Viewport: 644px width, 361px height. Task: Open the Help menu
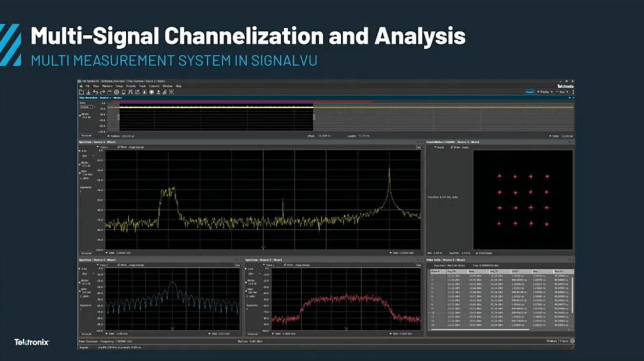pyautogui.click(x=179, y=86)
